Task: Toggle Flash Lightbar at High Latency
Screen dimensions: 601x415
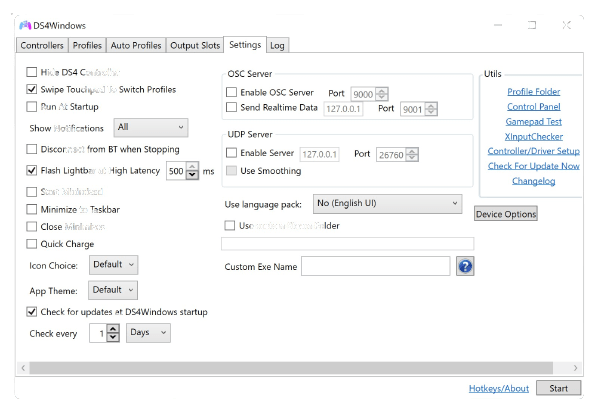Action: click(31, 170)
